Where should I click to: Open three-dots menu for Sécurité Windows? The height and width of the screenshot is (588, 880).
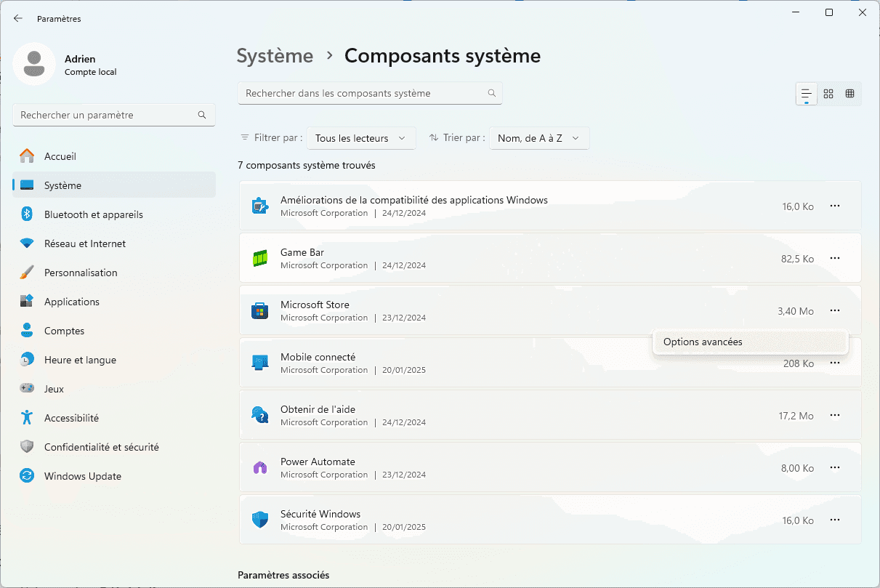pyautogui.click(x=835, y=520)
